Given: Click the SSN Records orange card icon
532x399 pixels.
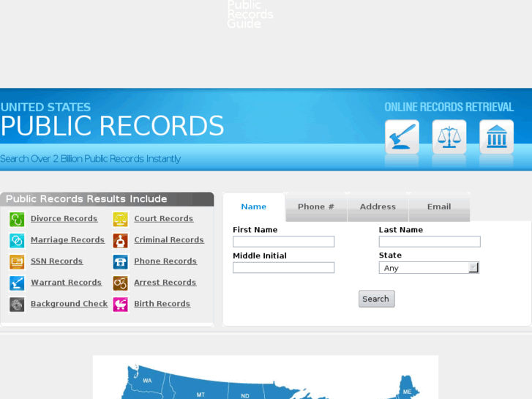Looking at the screenshot, I should click(17, 262).
